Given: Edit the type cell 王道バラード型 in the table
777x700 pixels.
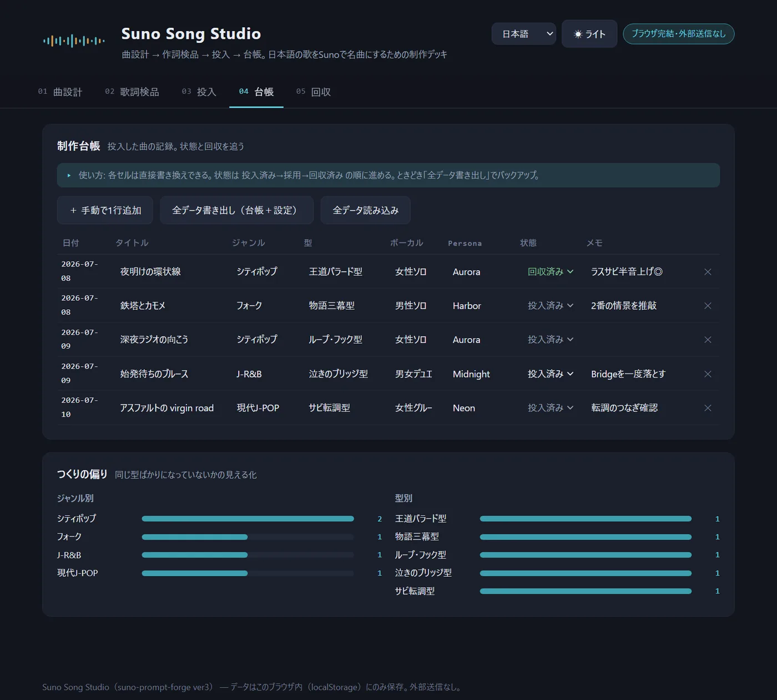Looking at the screenshot, I should click(x=342, y=271).
